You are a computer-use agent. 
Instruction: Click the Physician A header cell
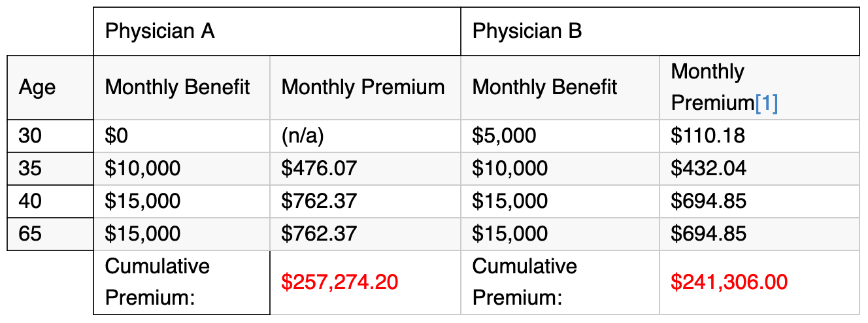(277, 31)
